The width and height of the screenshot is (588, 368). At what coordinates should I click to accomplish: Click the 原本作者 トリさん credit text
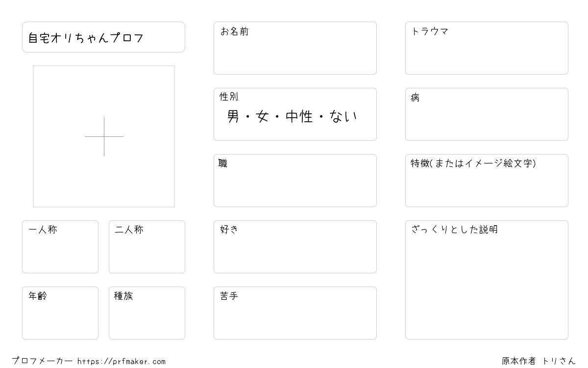(539, 361)
